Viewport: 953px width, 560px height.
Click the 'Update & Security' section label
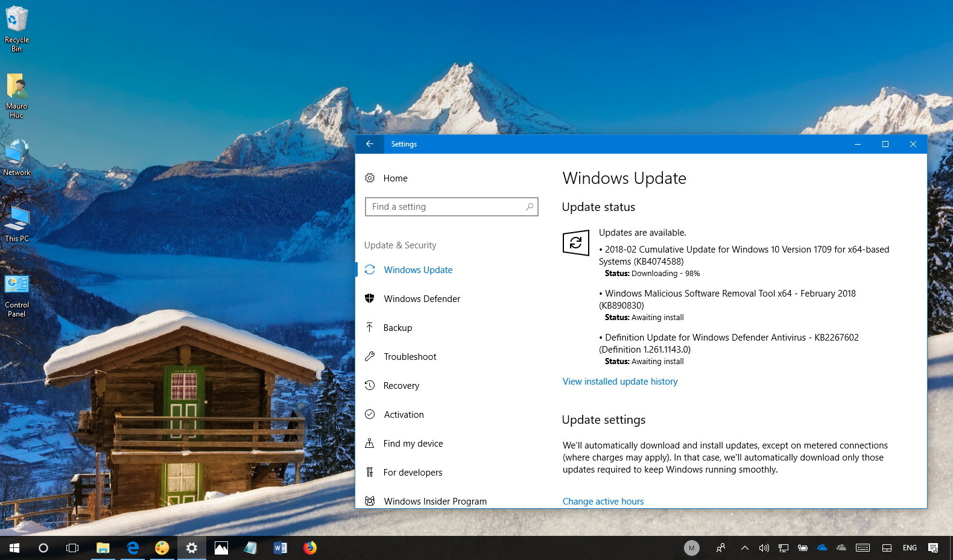pos(401,245)
